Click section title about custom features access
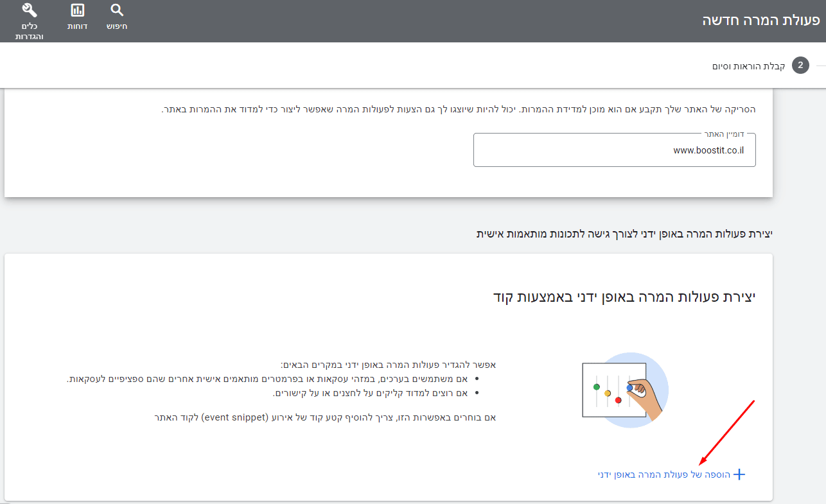This screenshot has height=504, width=826. 624,234
